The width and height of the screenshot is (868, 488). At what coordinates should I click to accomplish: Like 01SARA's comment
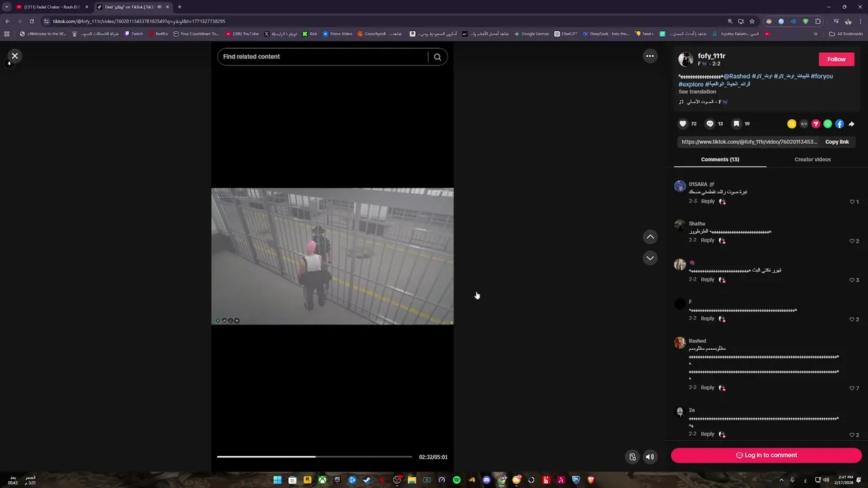coord(852,202)
